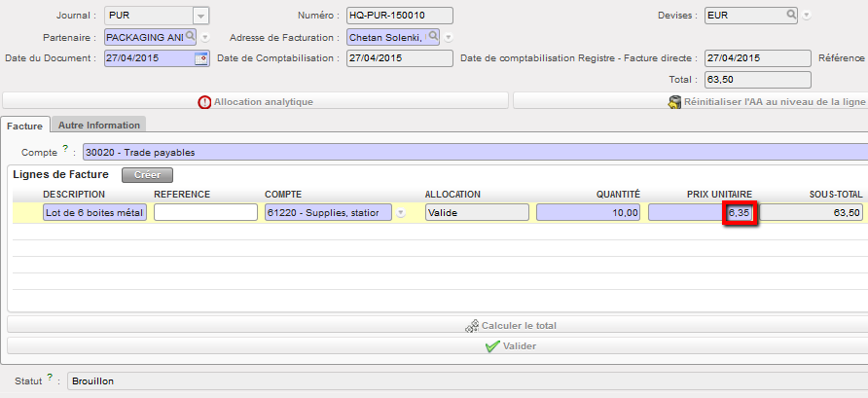Open the line Compte options arrow
The width and height of the screenshot is (868, 398).
[401, 213]
